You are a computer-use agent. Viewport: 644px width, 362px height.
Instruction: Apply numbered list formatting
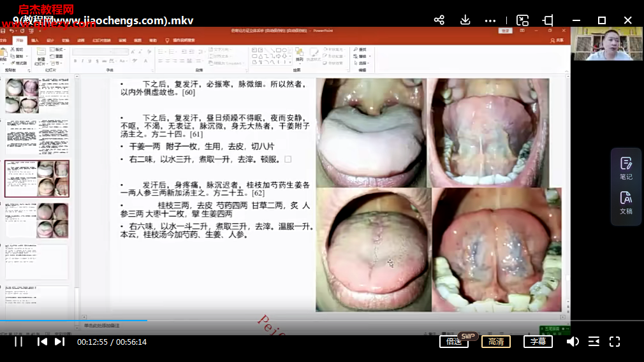172,51
